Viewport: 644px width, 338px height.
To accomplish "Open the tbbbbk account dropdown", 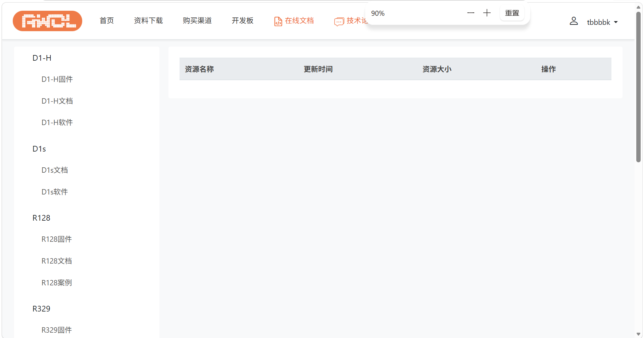I will pos(602,22).
